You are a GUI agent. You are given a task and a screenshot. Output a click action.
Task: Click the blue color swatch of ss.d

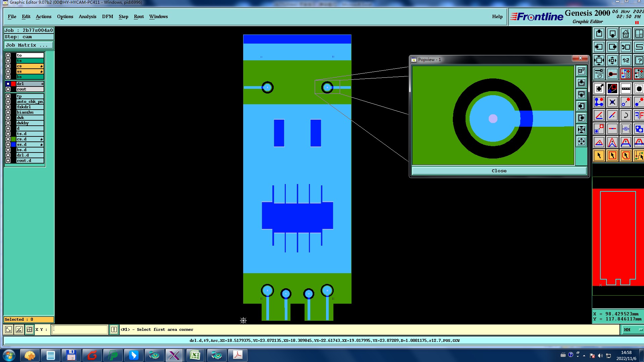point(13,144)
